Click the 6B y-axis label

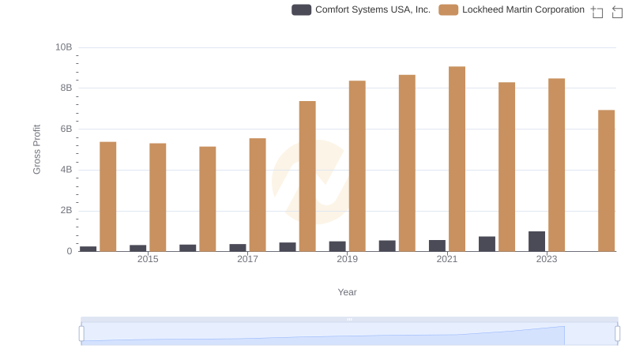(66, 129)
